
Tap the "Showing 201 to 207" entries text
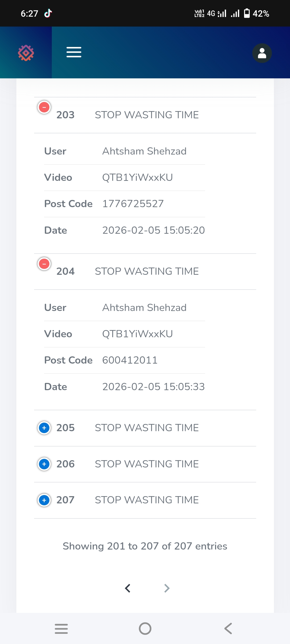pyautogui.click(x=145, y=546)
